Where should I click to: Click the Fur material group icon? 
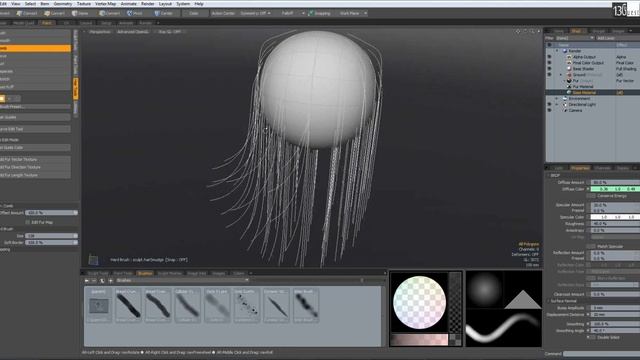click(x=569, y=81)
